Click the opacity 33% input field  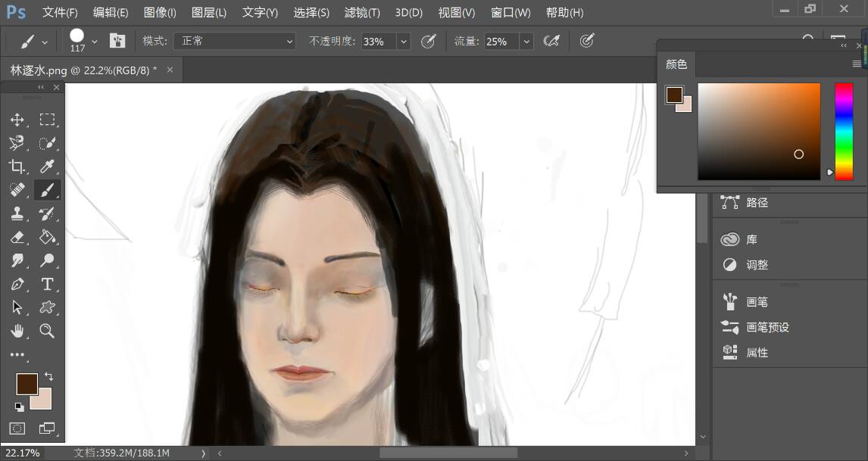[379, 42]
